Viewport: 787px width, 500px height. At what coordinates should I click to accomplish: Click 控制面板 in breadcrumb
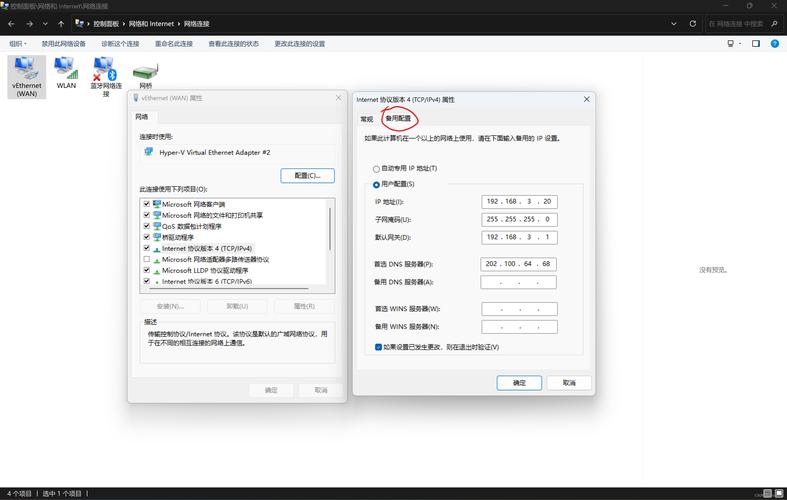tap(106, 24)
